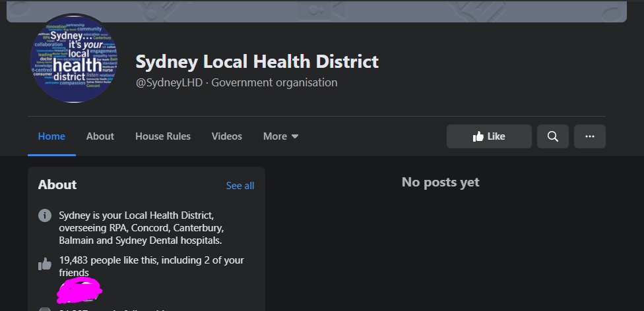This screenshot has width=644, height=311.
Task: Open the Sydney Local Health District profile picture
Action: [74, 58]
